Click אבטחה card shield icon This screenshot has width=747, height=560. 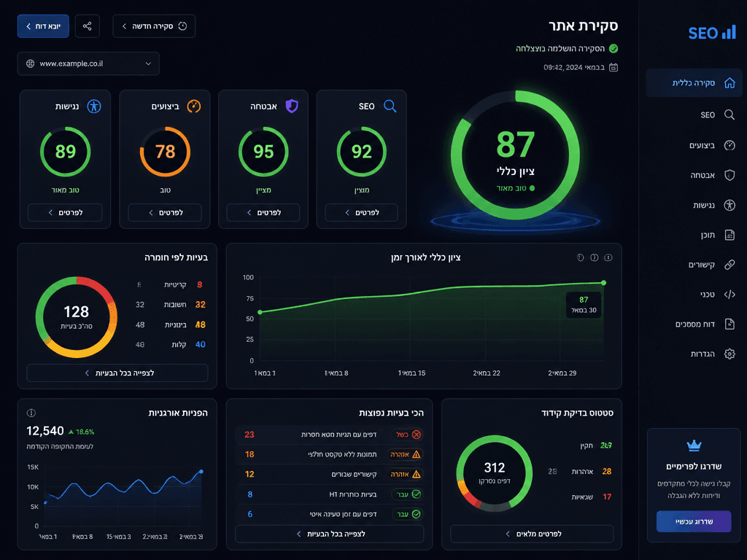point(292,106)
